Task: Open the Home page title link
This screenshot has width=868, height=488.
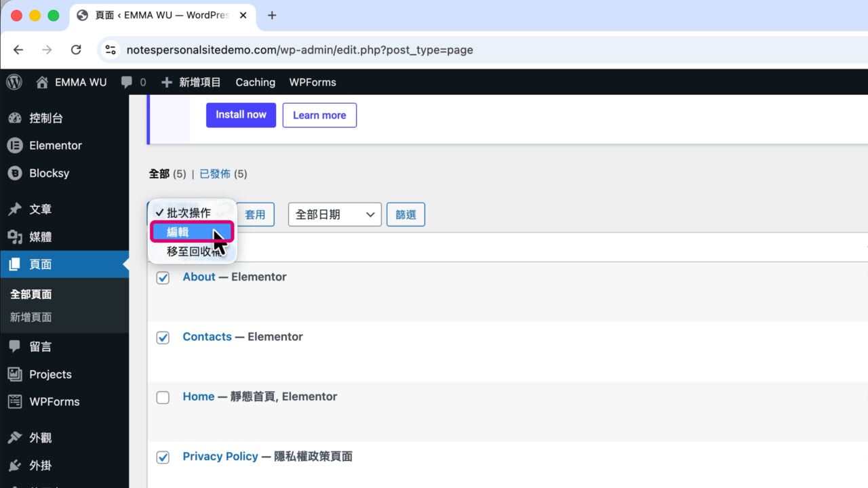Action: (x=199, y=396)
